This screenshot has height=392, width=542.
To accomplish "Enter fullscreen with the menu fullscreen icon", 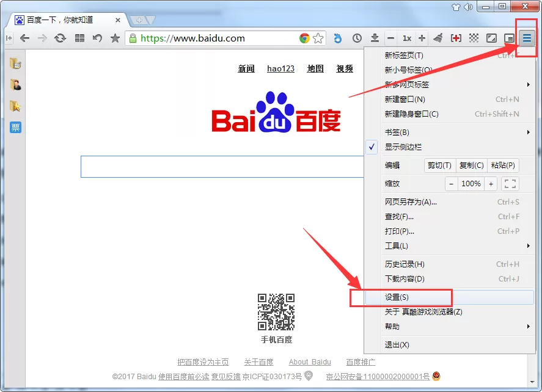I will 510,184.
